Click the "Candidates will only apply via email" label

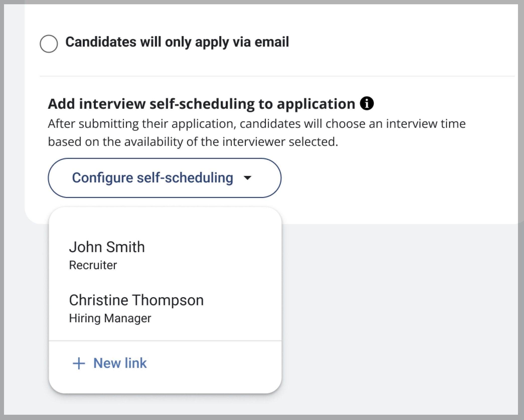tap(177, 42)
